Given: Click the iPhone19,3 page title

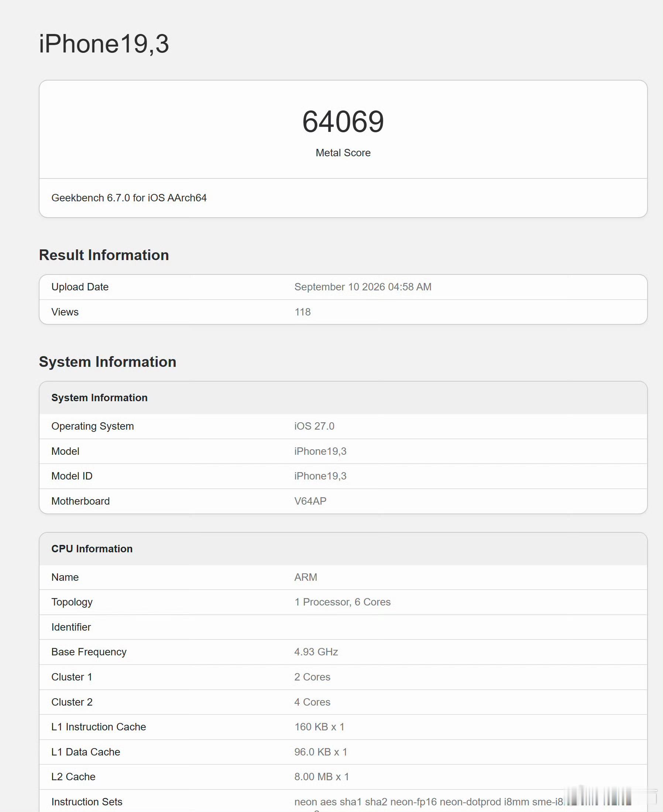Looking at the screenshot, I should [104, 44].
